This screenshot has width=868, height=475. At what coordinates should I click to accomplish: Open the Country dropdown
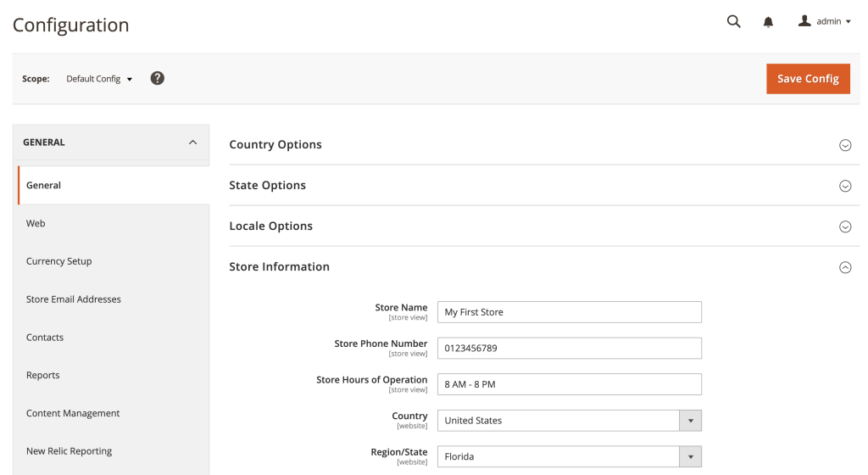pos(569,421)
